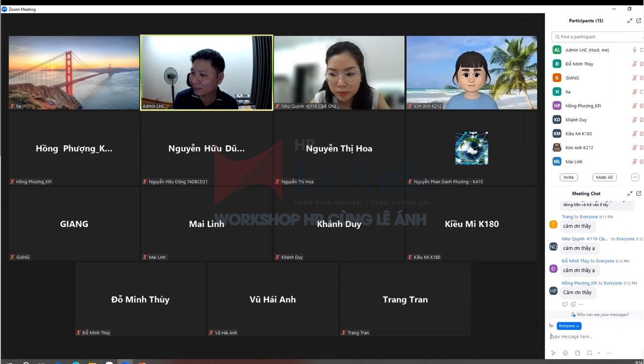The image size is (644, 364).
Task: React with emoji to Hồng Phượng's message
Action: coord(573,304)
